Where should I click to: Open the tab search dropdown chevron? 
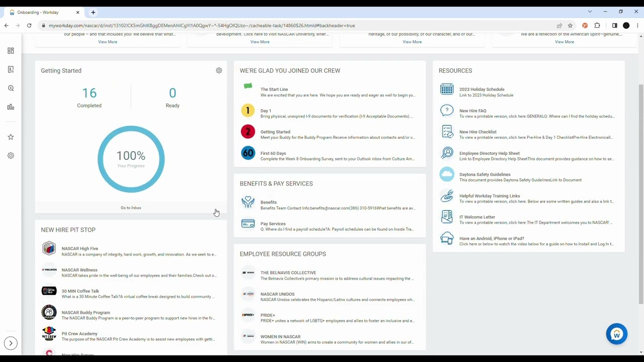point(590,12)
